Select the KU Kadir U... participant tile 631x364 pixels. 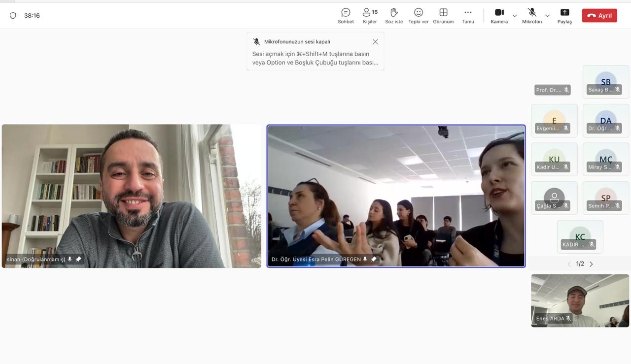(554, 159)
